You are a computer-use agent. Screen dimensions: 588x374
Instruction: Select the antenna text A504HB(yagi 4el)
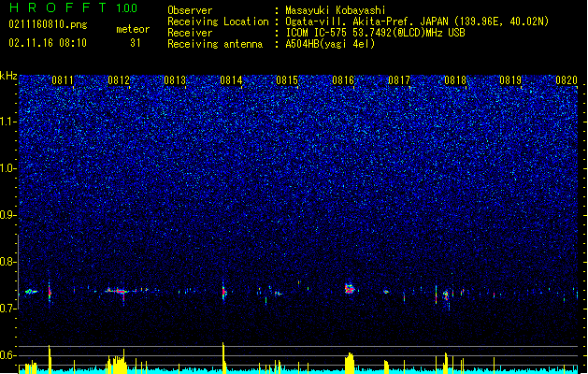coord(330,44)
